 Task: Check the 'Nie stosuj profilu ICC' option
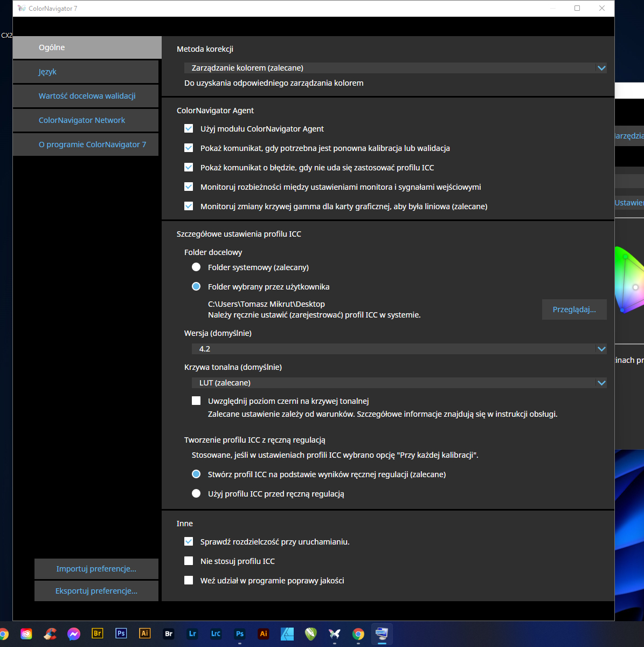tap(189, 561)
